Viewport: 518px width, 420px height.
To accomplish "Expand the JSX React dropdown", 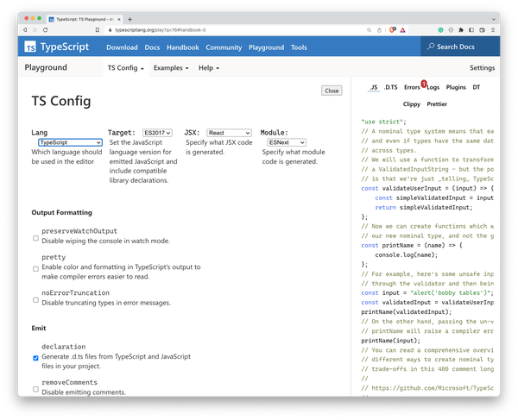I will click(x=229, y=133).
